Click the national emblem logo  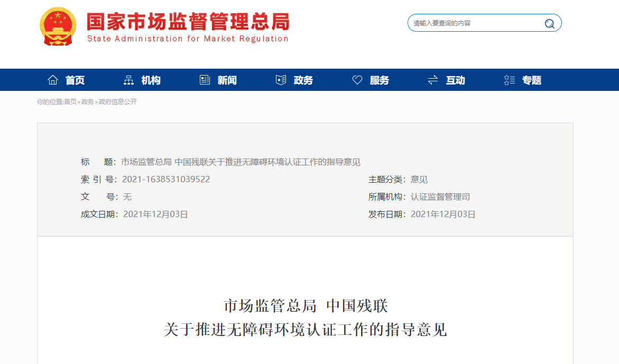coord(58,26)
